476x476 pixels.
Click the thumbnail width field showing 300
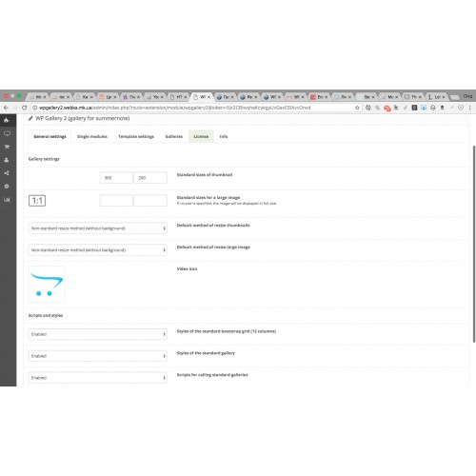[116, 178]
